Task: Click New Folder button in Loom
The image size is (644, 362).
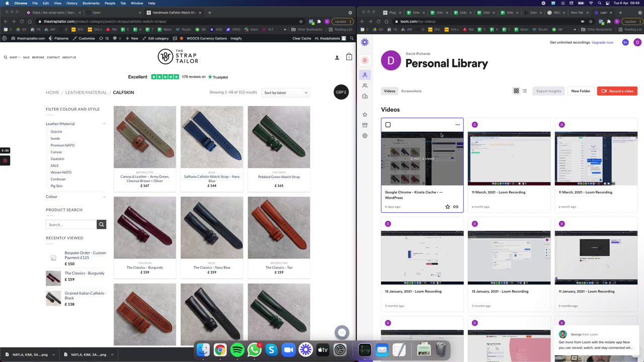Action: tap(581, 91)
